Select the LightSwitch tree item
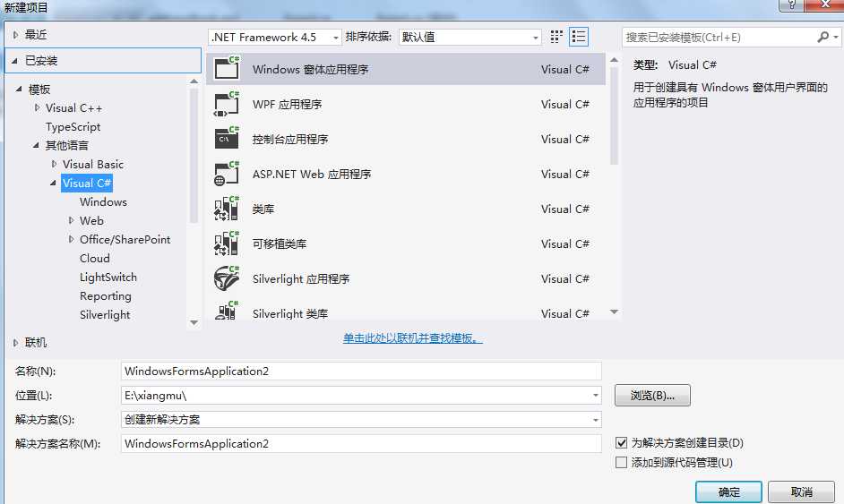The height and width of the screenshot is (504, 844). click(108, 277)
